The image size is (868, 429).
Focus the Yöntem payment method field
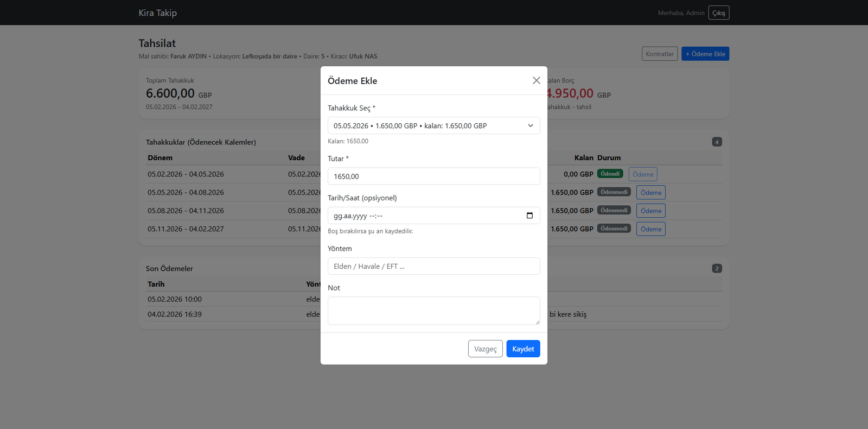click(x=433, y=266)
